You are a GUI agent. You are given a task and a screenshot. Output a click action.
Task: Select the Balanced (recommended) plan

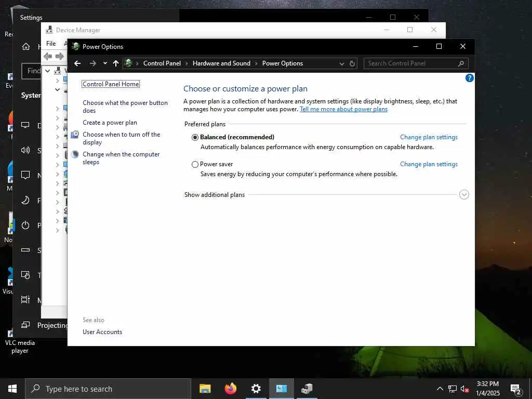pyautogui.click(x=195, y=137)
